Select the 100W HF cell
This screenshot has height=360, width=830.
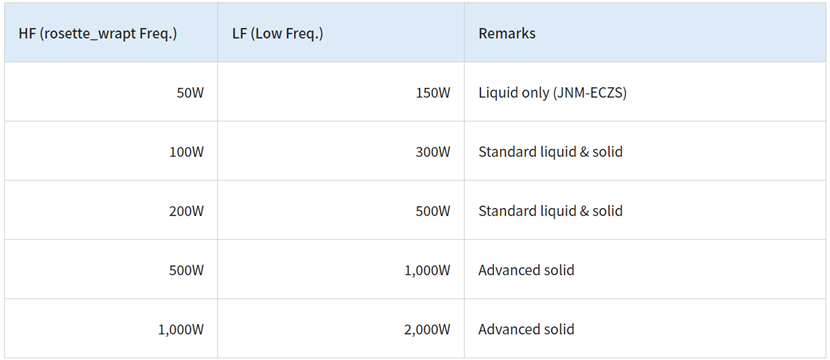click(111, 151)
